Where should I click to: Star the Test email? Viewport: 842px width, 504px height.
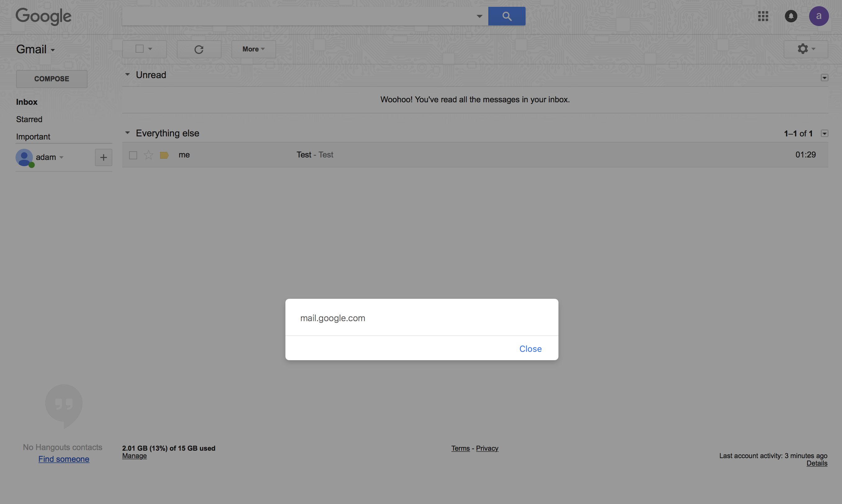point(149,155)
